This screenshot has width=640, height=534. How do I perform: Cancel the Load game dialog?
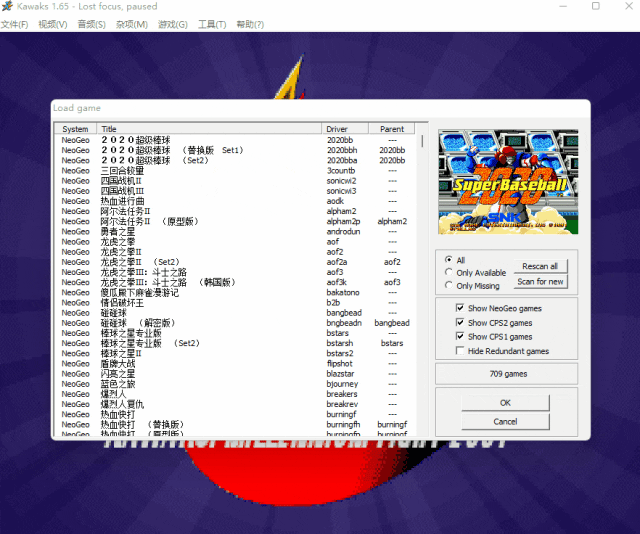click(x=505, y=421)
